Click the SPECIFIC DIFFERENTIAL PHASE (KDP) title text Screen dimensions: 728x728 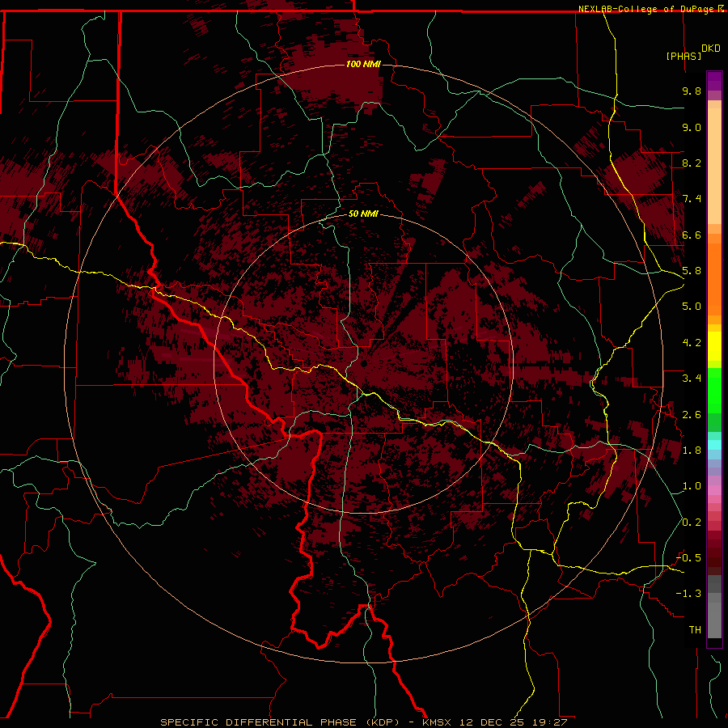point(280,722)
